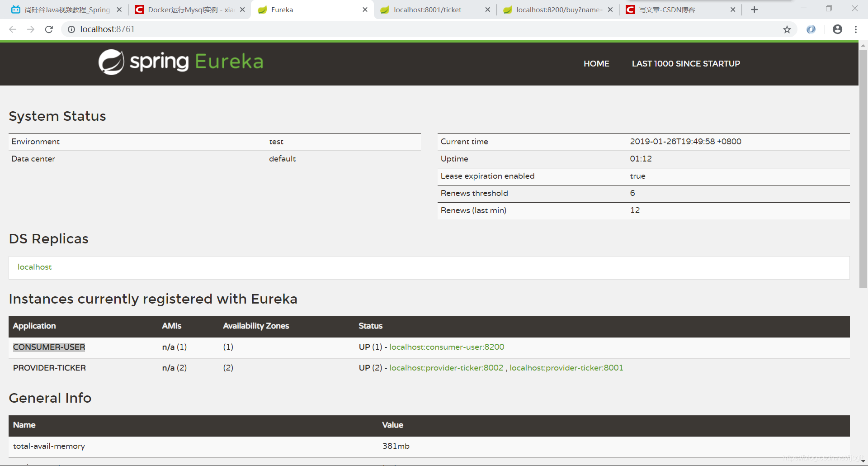This screenshot has width=868, height=466.
Task: Click the System Status heading
Action: coord(57,116)
